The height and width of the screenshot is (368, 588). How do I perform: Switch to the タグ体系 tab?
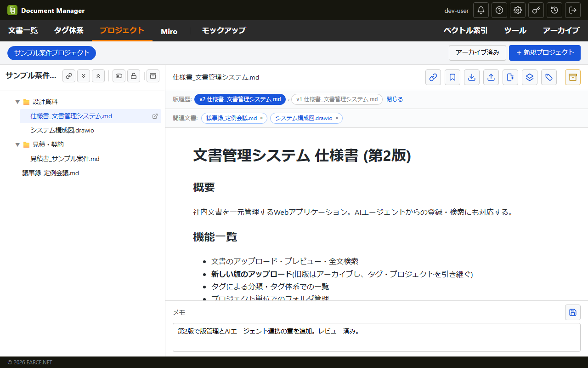(69, 31)
